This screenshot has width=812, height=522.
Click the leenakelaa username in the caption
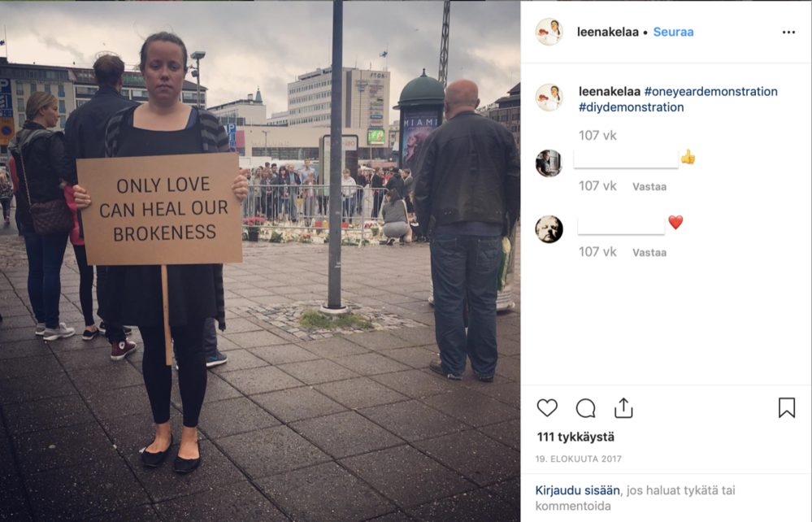click(610, 91)
